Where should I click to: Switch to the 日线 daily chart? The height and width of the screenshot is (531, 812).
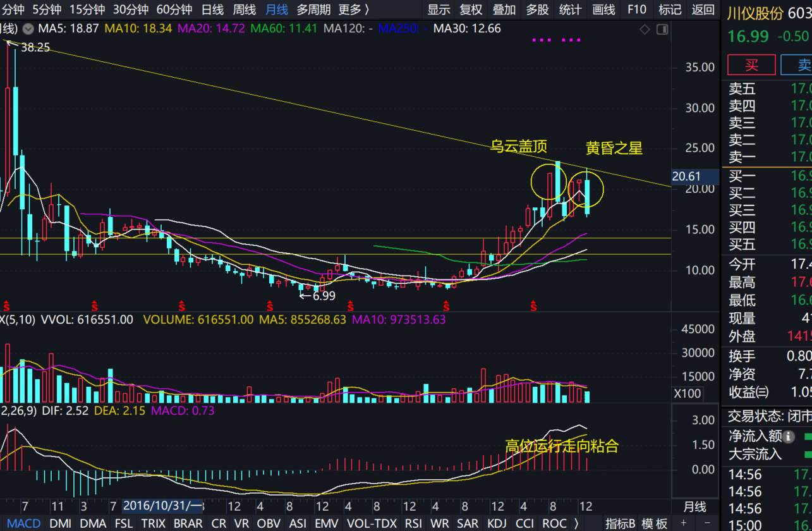(x=212, y=9)
